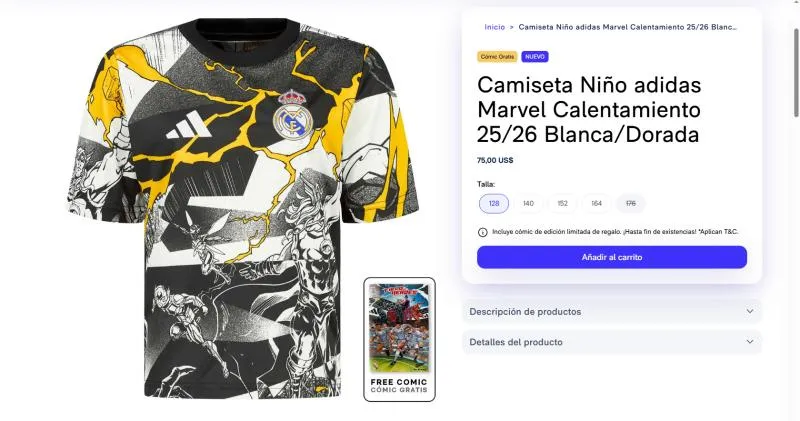The image size is (800, 421).
Task: Select size 152
Action: [562, 204]
